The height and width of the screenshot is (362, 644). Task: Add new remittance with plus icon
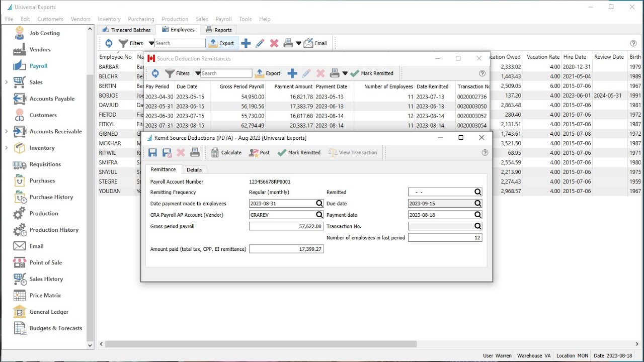(x=292, y=73)
